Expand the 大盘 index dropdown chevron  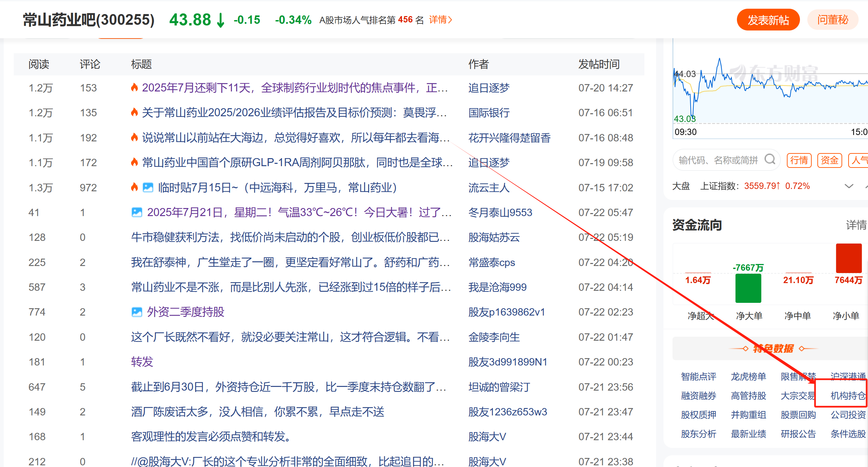[849, 186]
